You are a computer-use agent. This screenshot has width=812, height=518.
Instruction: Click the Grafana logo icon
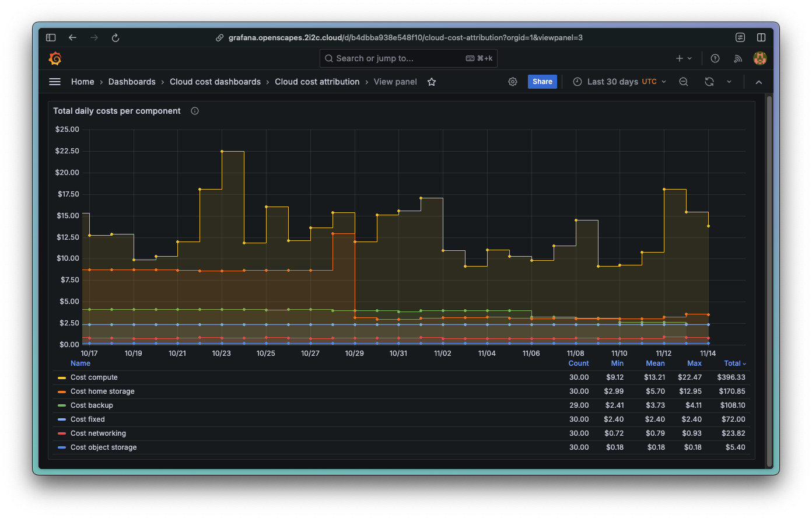click(55, 58)
